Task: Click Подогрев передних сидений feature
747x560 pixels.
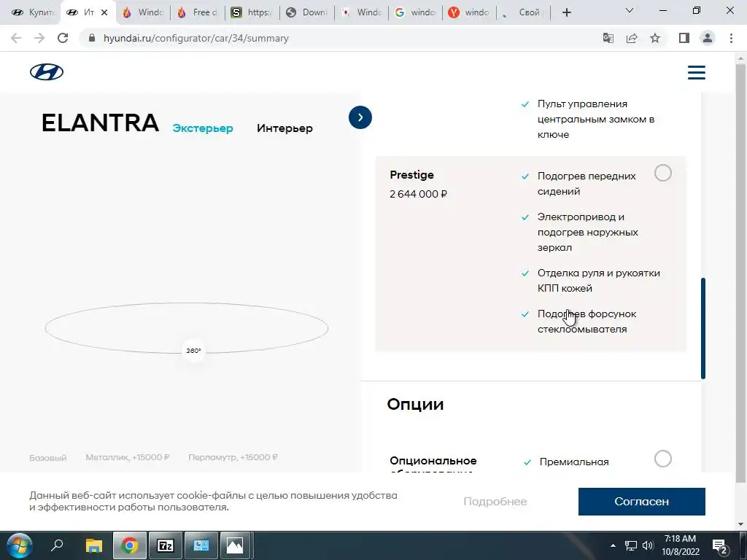Action: 587,183
